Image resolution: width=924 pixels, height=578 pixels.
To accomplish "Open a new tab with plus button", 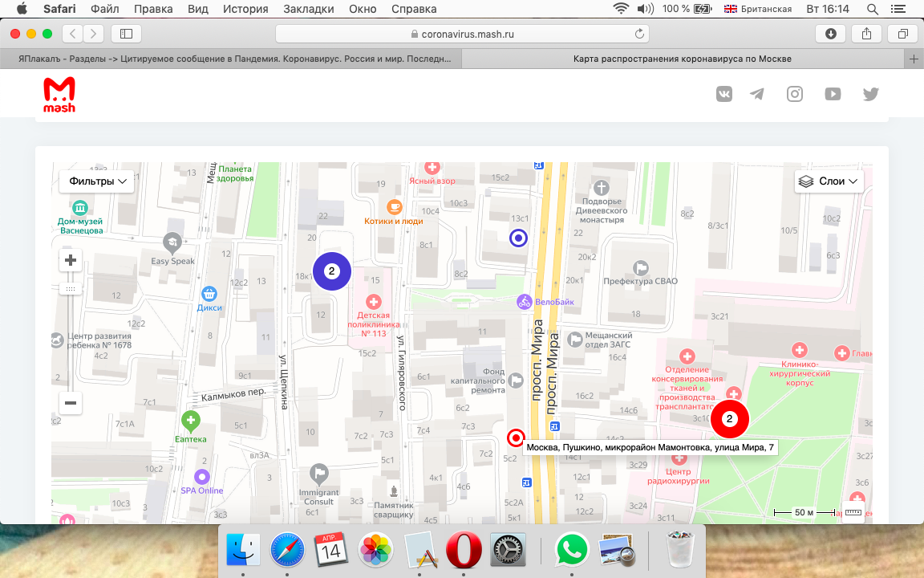I will click(x=914, y=59).
